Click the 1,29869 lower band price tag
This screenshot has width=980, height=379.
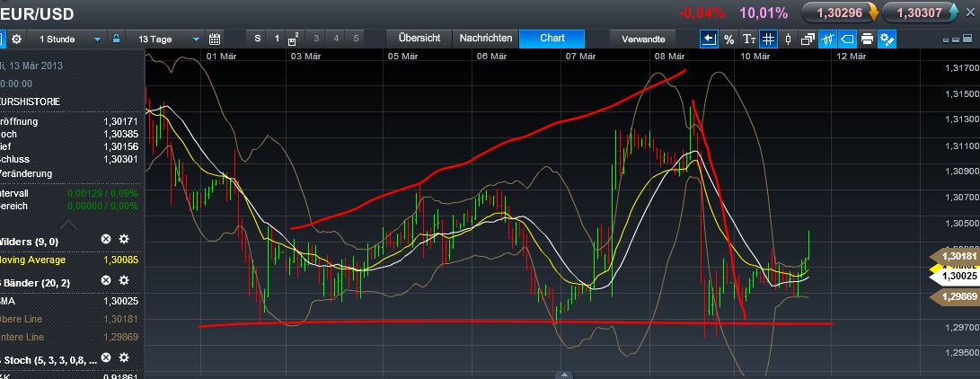pyautogui.click(x=955, y=297)
